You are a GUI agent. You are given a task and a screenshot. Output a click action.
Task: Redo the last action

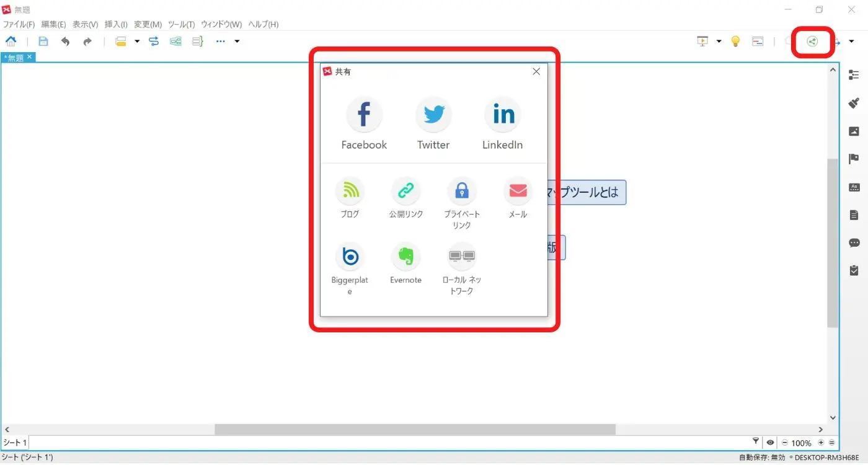[87, 42]
